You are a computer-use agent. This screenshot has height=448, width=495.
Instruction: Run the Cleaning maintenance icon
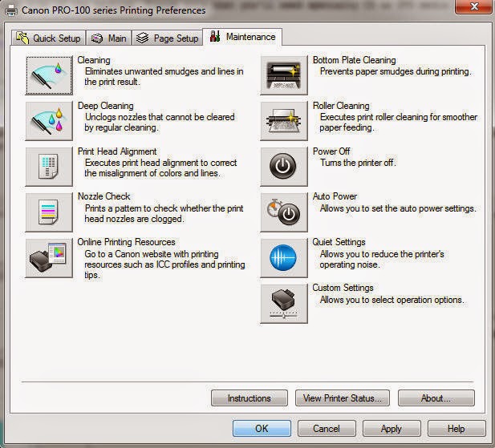point(49,75)
